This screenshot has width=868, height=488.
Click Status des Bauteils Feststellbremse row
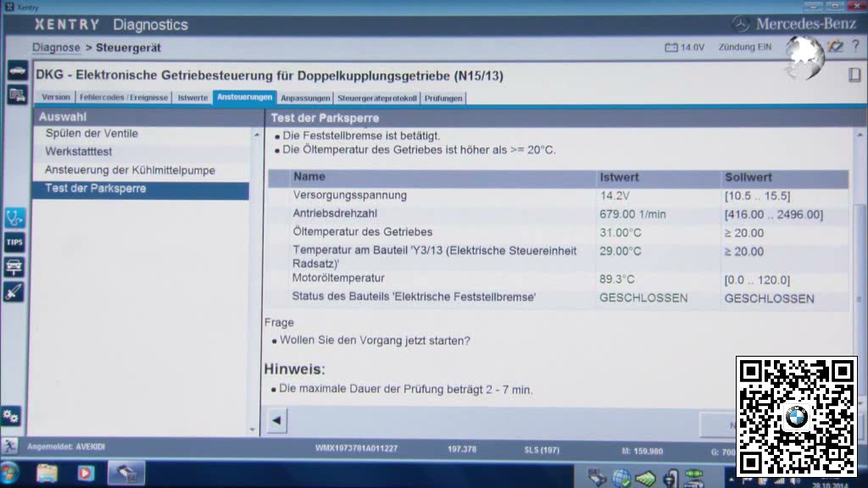[x=414, y=297]
